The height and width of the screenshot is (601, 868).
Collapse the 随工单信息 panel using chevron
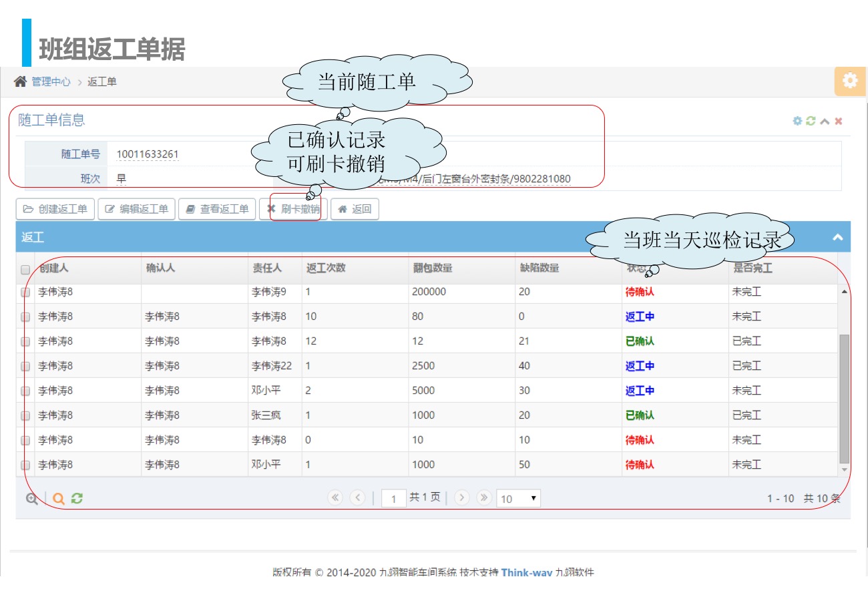coord(825,121)
